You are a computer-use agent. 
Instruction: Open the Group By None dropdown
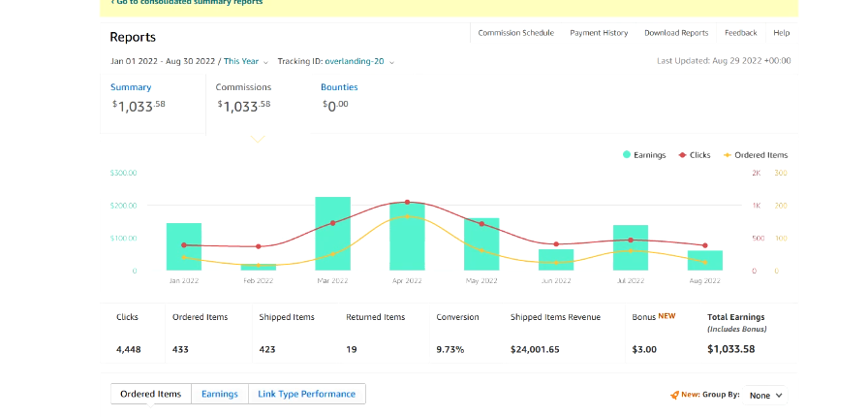(x=765, y=396)
